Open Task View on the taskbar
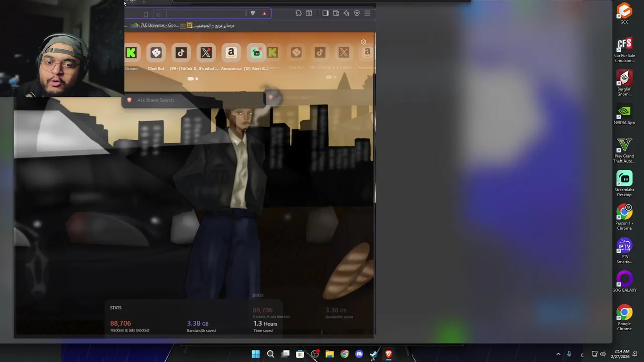644x362 pixels. [x=285, y=354]
